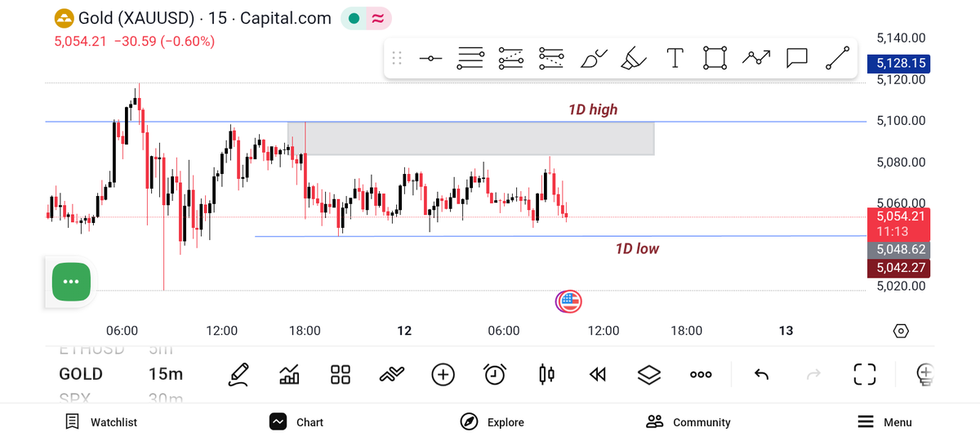Go to the Community tab
The height and width of the screenshot is (441, 980).
coord(688,422)
